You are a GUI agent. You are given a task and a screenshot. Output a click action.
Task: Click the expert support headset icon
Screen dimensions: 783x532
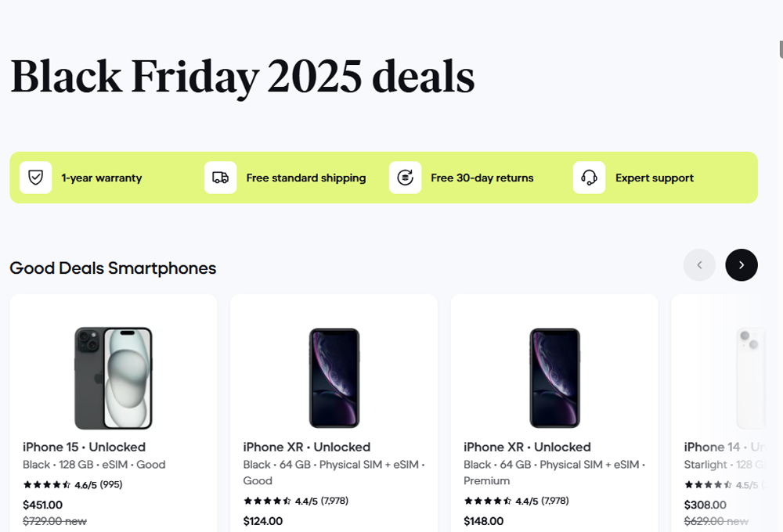coord(589,178)
